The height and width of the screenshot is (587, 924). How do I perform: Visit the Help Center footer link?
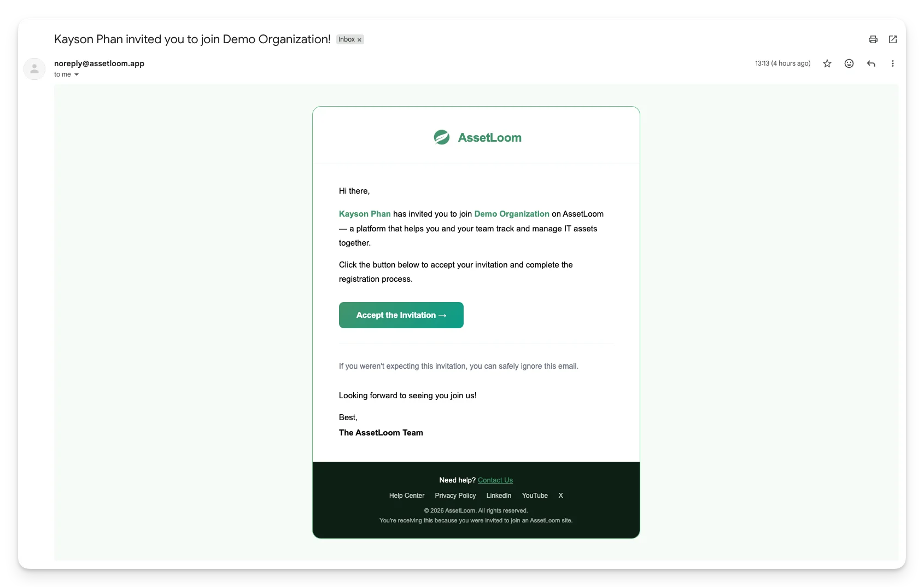click(x=407, y=496)
